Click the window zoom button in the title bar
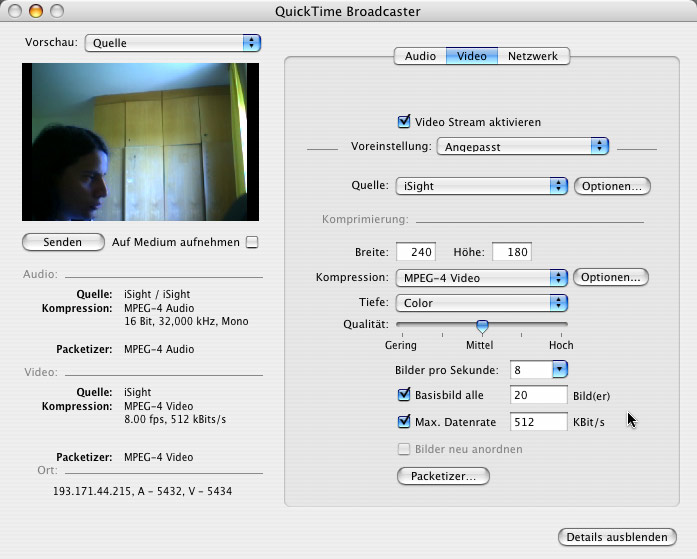 tap(57, 11)
